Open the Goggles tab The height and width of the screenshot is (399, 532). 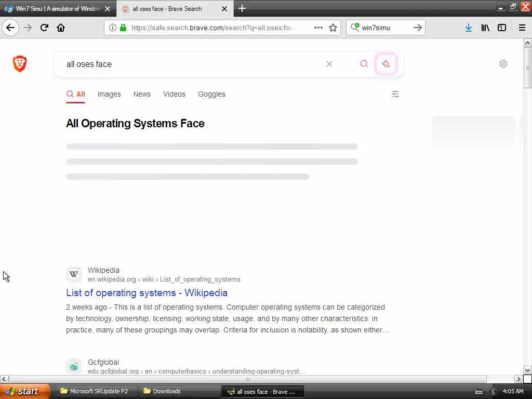pos(211,94)
